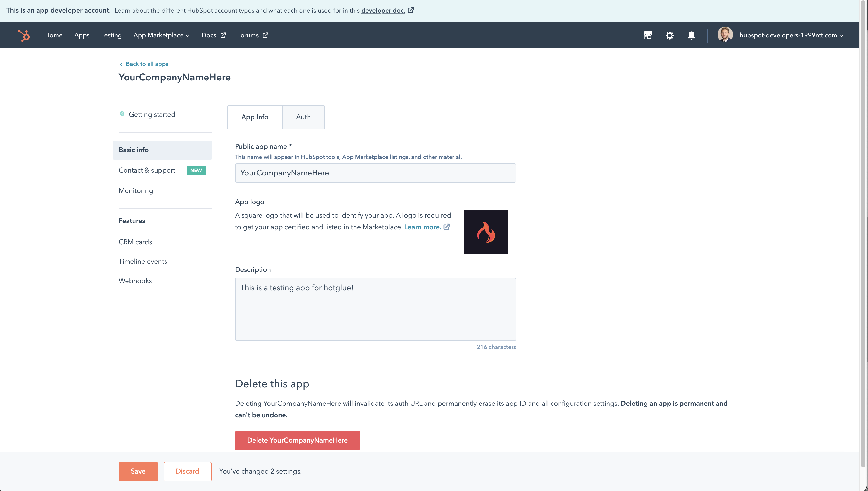Open the settings gear icon
This screenshot has height=491, width=868.
coord(670,35)
